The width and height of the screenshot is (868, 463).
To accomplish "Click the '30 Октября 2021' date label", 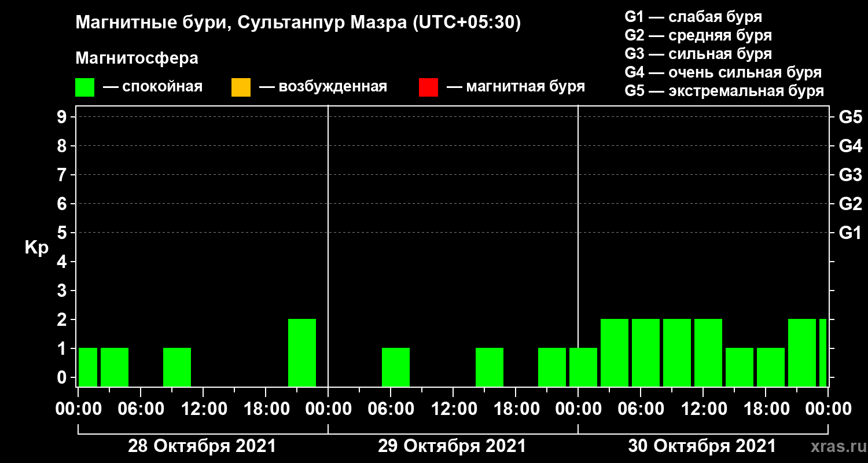I will (x=702, y=446).
